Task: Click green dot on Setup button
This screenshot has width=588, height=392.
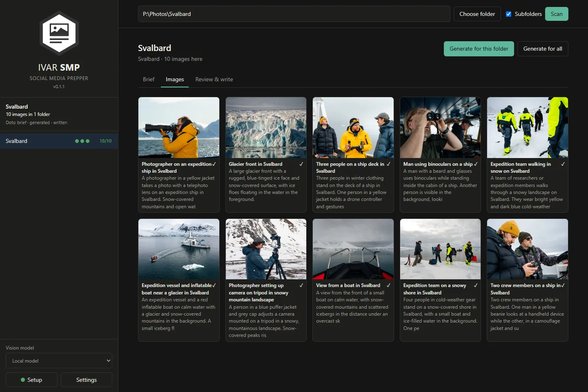Action: pos(23,380)
